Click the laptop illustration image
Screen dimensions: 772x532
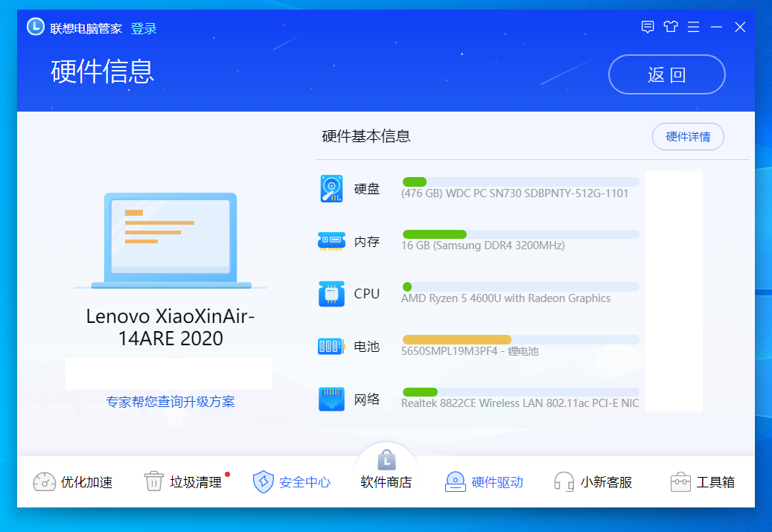coord(170,240)
